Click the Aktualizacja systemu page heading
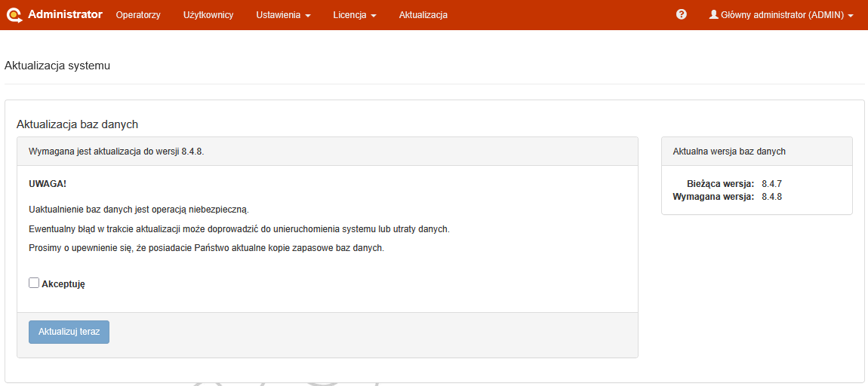This screenshot has width=868, height=386. (x=57, y=66)
